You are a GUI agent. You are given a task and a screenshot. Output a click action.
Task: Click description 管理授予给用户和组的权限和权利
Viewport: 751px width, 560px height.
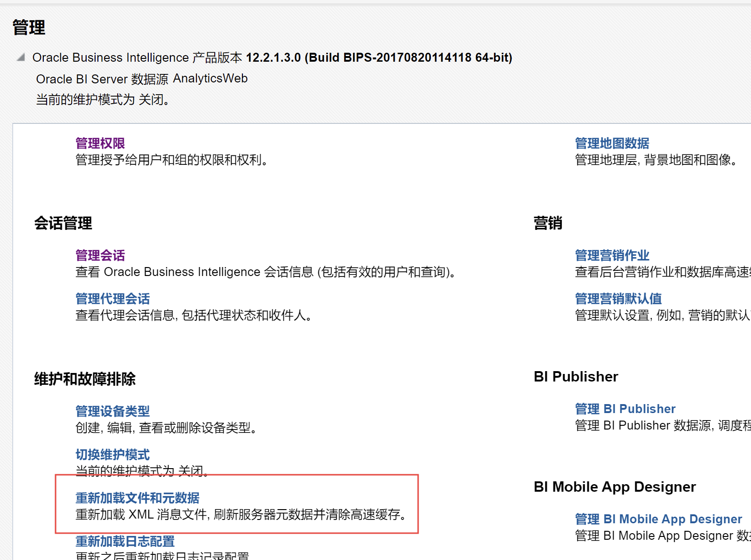click(172, 160)
